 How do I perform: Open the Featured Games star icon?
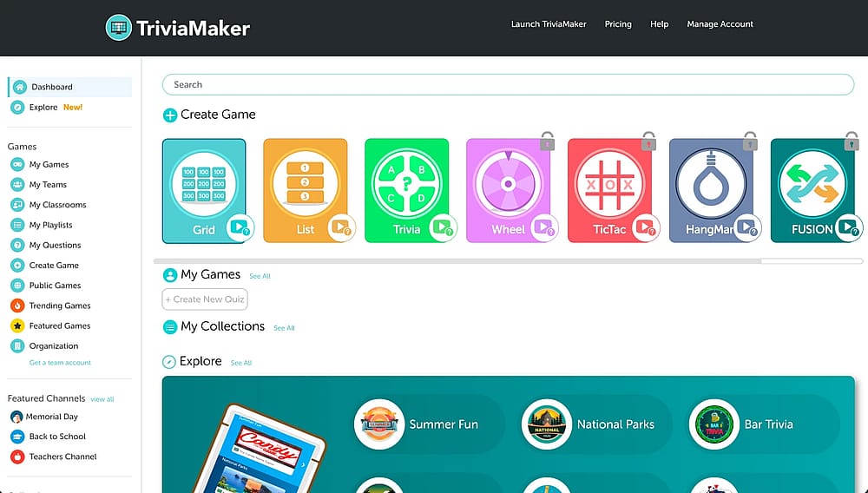[17, 325]
